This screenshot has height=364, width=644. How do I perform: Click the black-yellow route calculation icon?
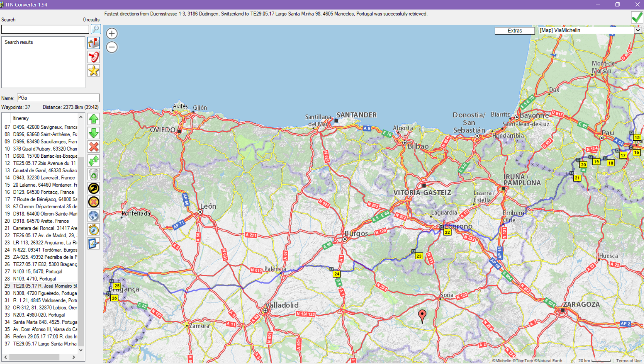94,188
